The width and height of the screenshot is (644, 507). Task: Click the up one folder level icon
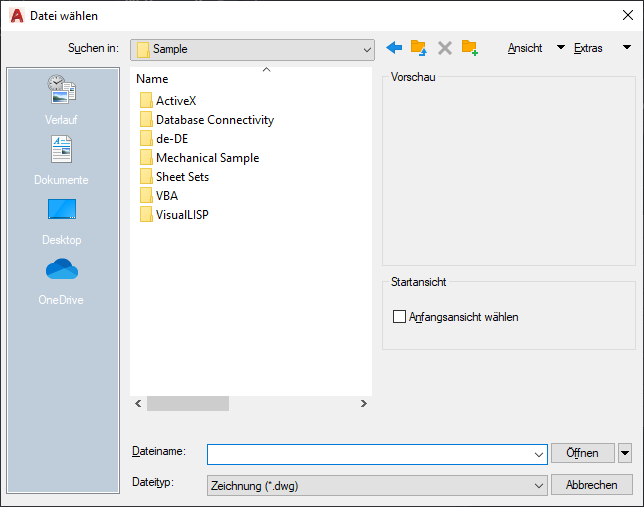[x=419, y=48]
